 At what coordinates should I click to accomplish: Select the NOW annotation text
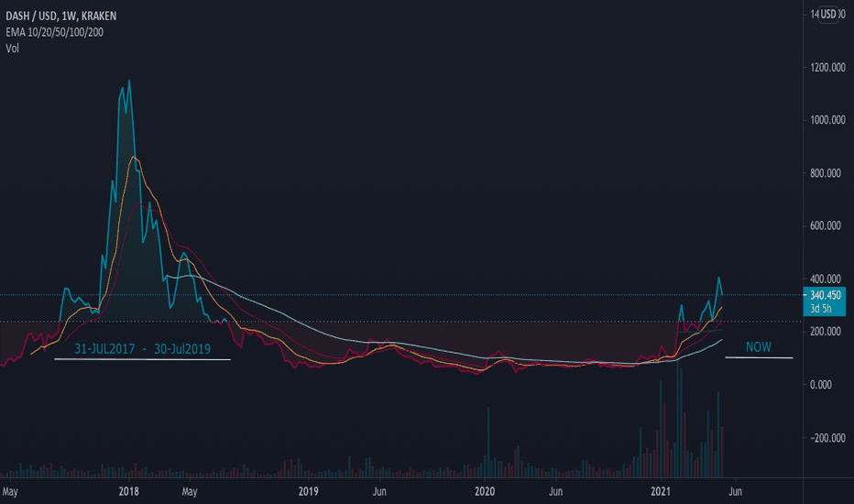758,347
